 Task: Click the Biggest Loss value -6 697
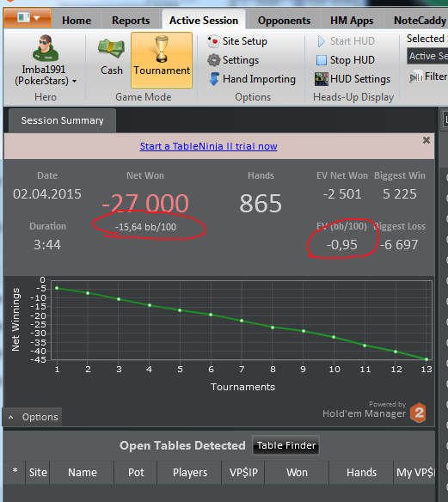[399, 245]
